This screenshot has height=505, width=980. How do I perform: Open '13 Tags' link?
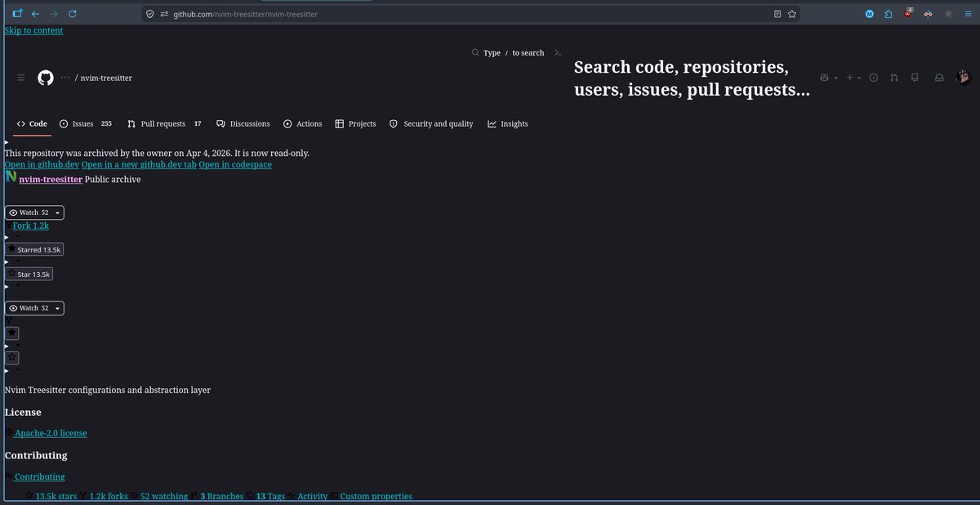point(271,496)
